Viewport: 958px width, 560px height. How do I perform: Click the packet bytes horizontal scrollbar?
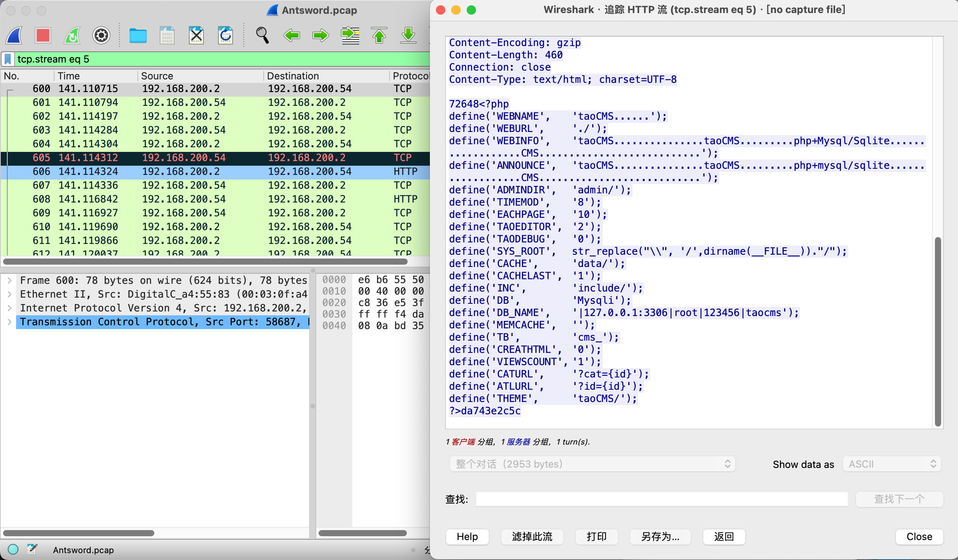click(363, 533)
